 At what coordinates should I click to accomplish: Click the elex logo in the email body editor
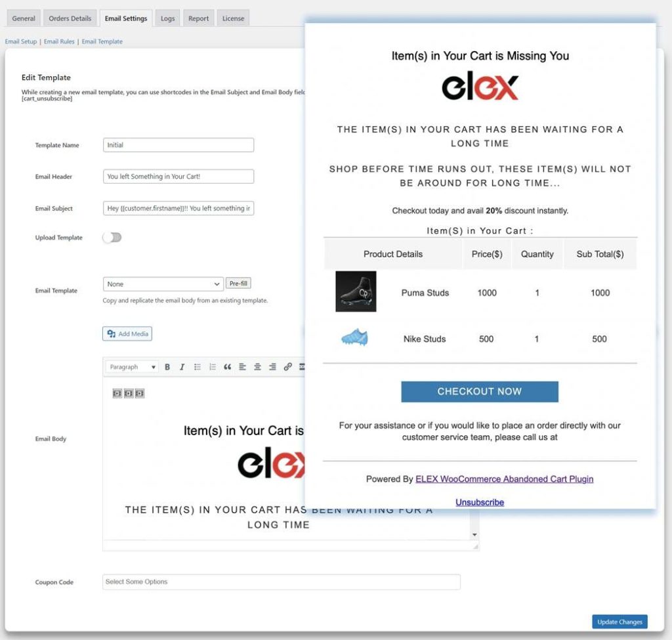click(271, 463)
